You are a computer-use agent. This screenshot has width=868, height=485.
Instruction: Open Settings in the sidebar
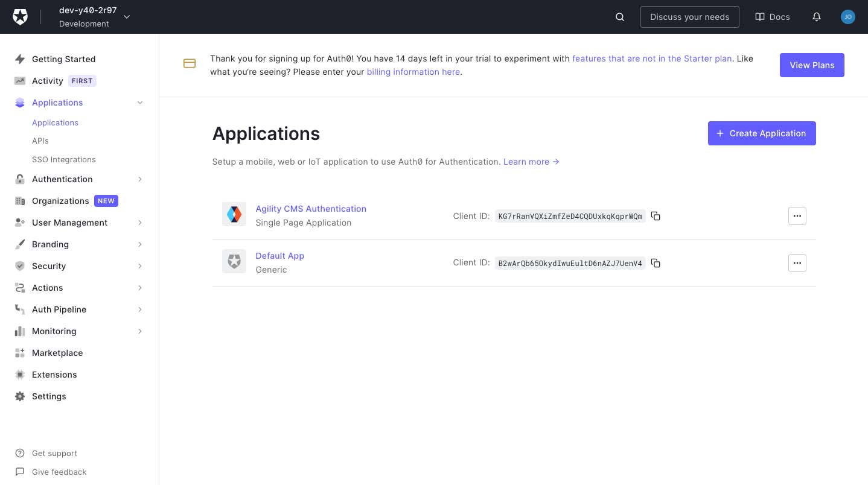pyautogui.click(x=49, y=396)
